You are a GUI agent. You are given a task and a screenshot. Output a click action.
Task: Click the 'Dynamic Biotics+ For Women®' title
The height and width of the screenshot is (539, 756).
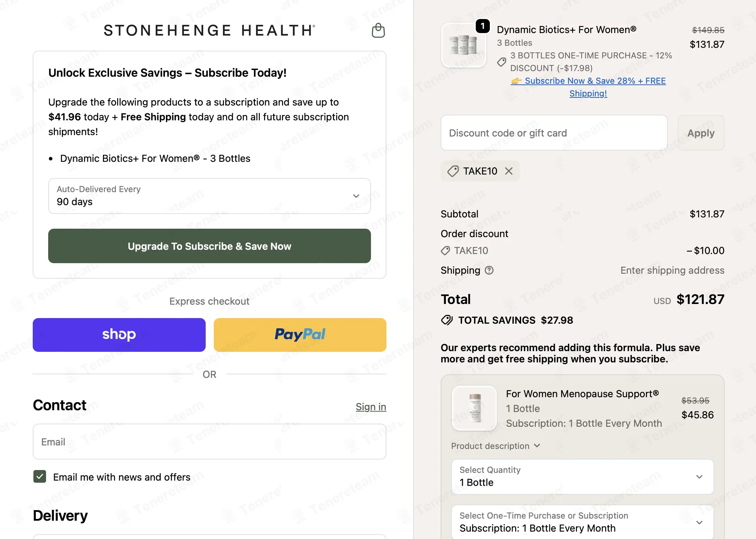tap(566, 30)
